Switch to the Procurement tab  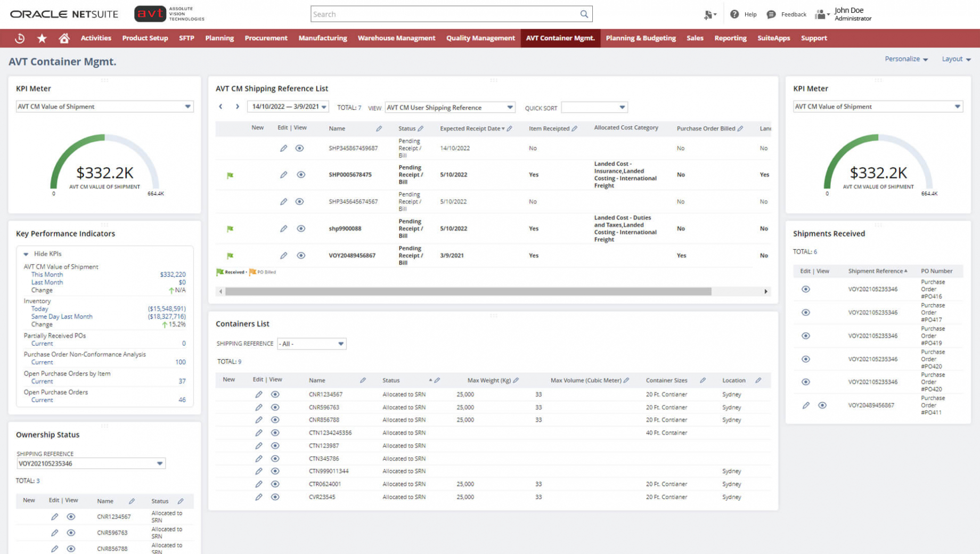coord(266,38)
